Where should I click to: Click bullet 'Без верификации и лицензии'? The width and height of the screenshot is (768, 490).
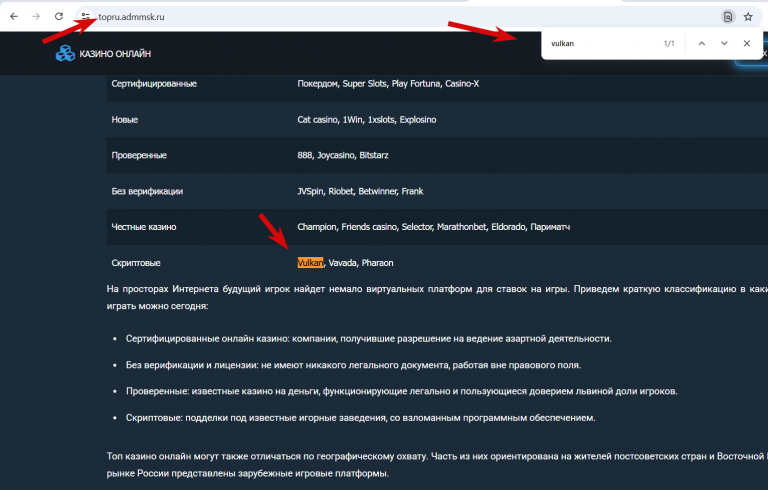pyautogui.click(x=353, y=365)
